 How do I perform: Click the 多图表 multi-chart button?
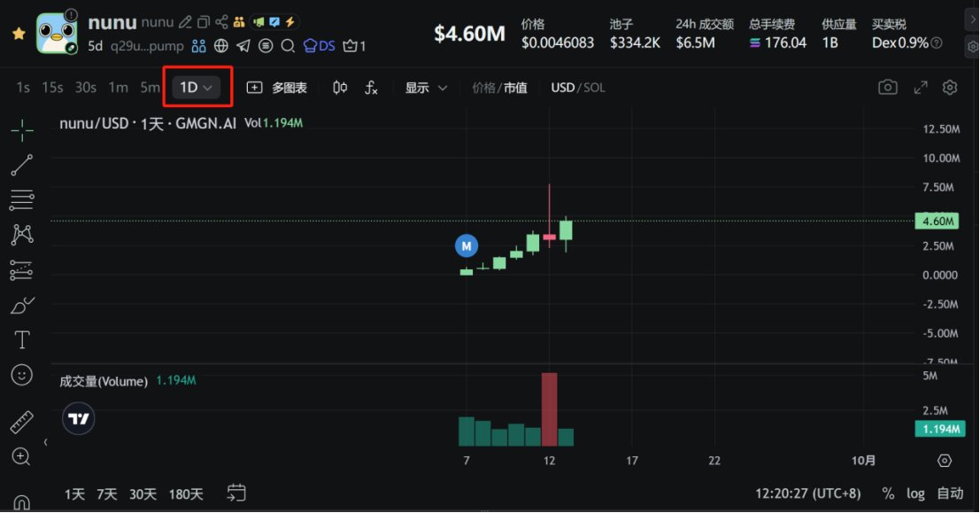[277, 88]
